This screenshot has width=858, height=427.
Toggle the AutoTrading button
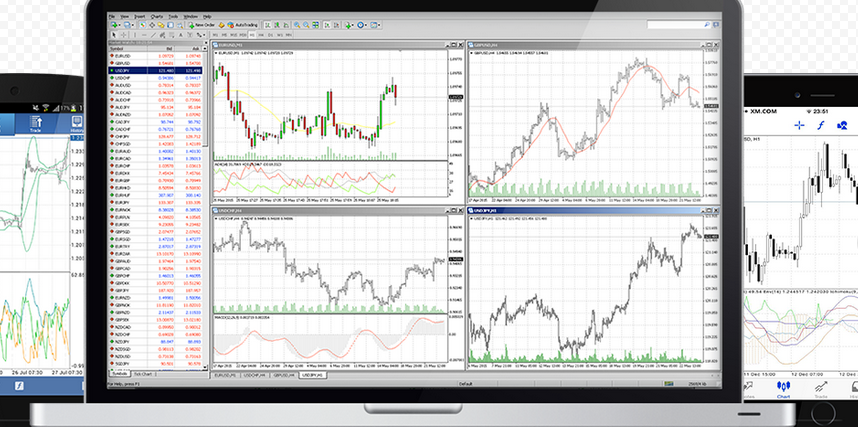[243, 25]
